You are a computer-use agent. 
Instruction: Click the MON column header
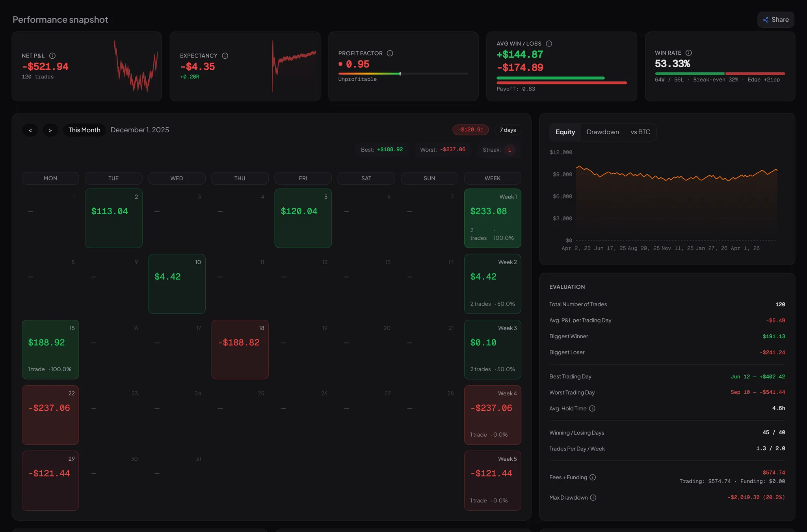pos(50,178)
